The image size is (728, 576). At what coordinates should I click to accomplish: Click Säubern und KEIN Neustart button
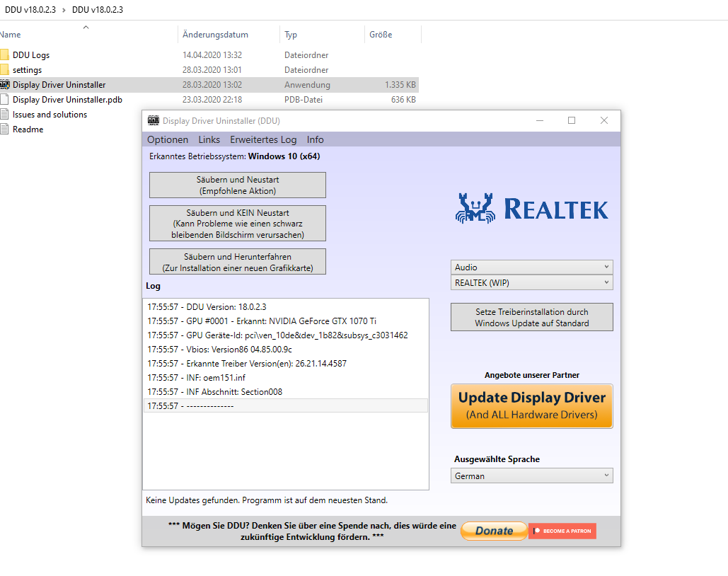point(238,224)
